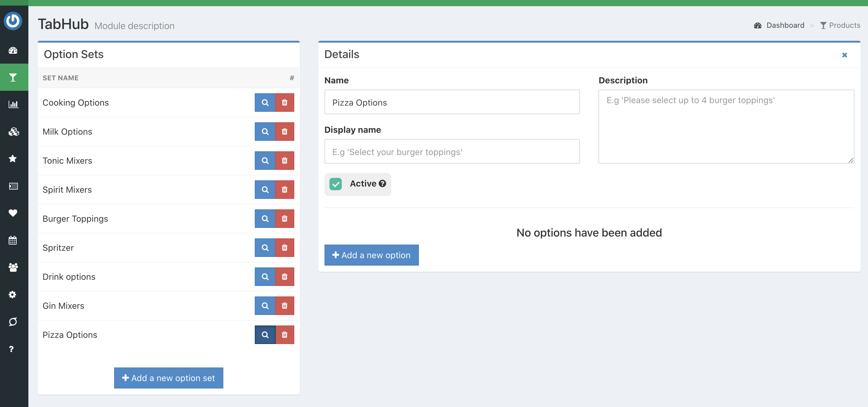Focus the Description text area

tap(726, 127)
